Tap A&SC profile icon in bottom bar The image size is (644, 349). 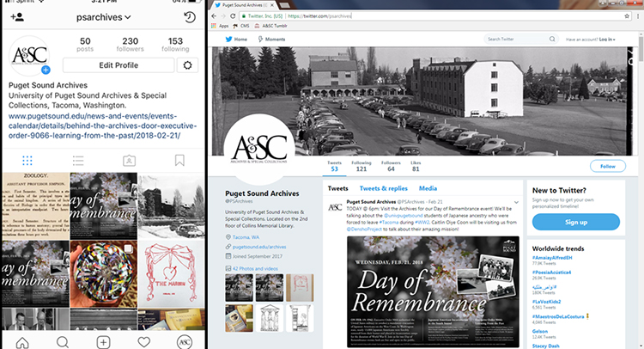pos(185,342)
